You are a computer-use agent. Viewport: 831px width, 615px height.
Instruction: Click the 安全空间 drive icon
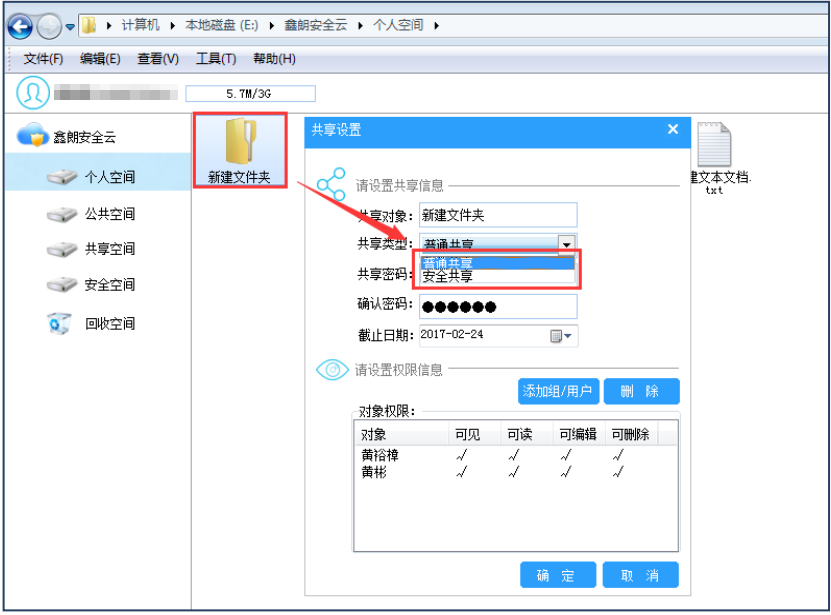point(62,285)
